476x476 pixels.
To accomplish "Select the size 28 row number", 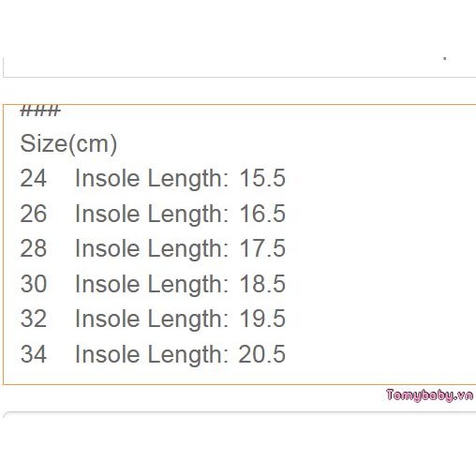I will click(34, 248).
